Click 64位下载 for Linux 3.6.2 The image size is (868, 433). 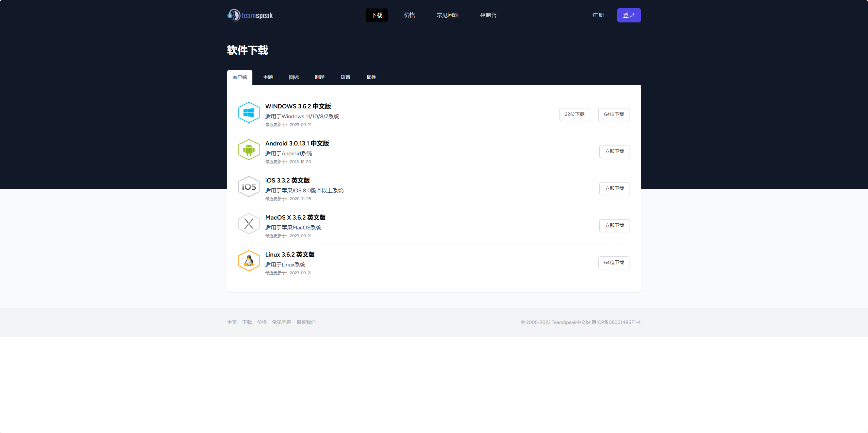click(x=614, y=263)
